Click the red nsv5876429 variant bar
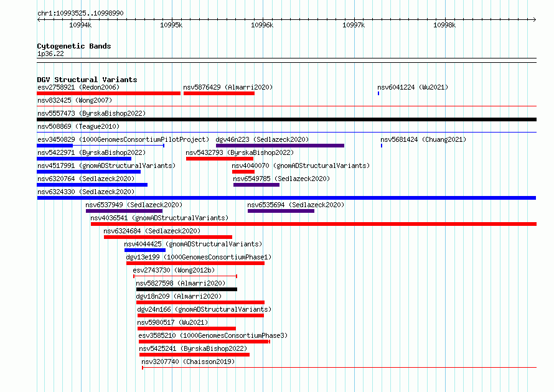Image resolution: width=554 pixels, height=392 pixels. pyautogui.click(x=219, y=93)
